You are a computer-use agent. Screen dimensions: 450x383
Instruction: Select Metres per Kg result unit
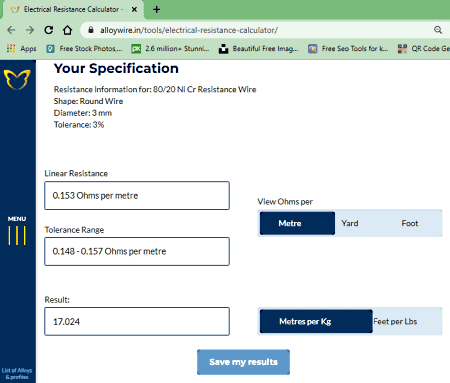tap(316, 321)
